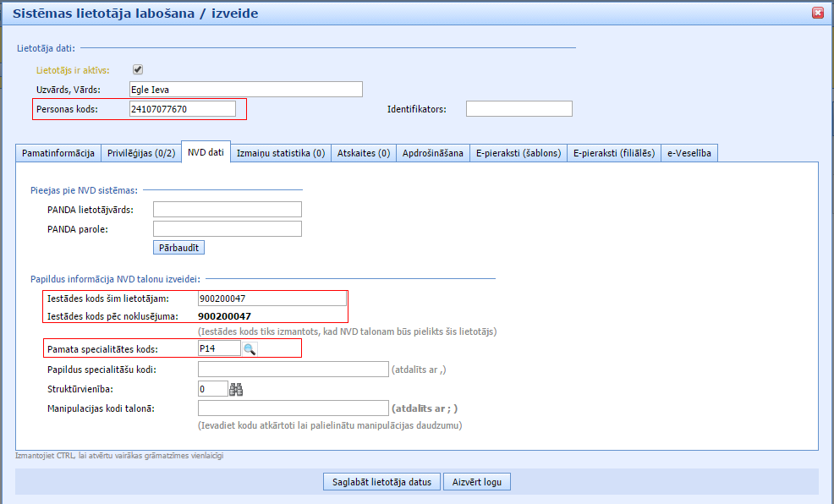Open Izmaiņu statistika (0) tab
Screen dimensions: 834x504
click(281, 153)
